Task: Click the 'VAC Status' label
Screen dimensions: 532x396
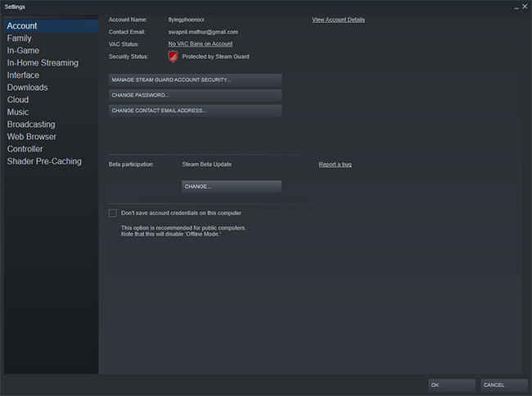Action: pos(123,44)
